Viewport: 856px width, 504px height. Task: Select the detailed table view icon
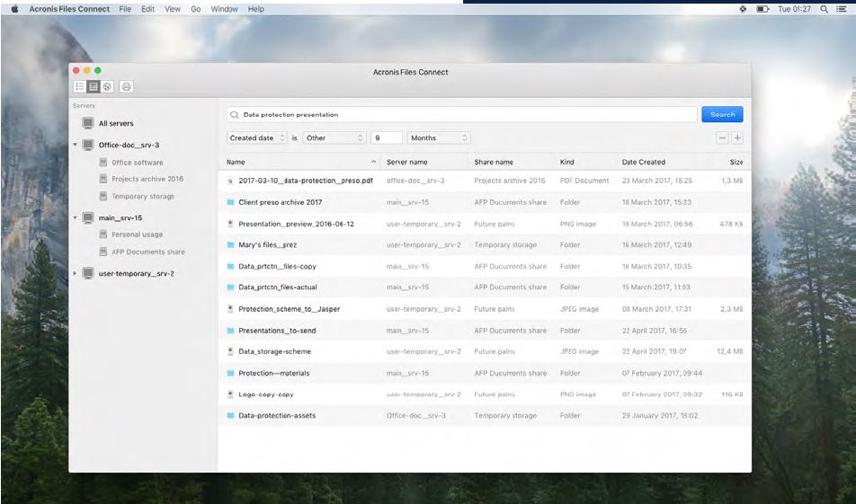click(x=94, y=86)
